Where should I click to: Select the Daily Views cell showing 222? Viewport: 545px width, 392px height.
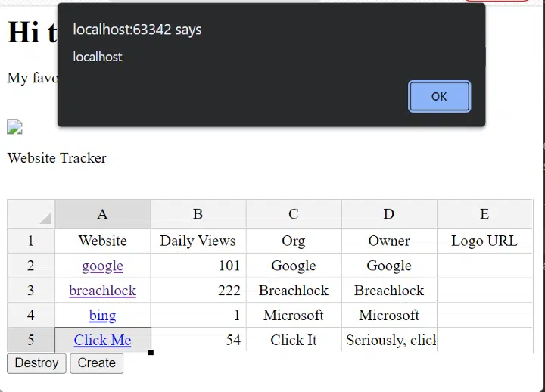click(x=198, y=290)
